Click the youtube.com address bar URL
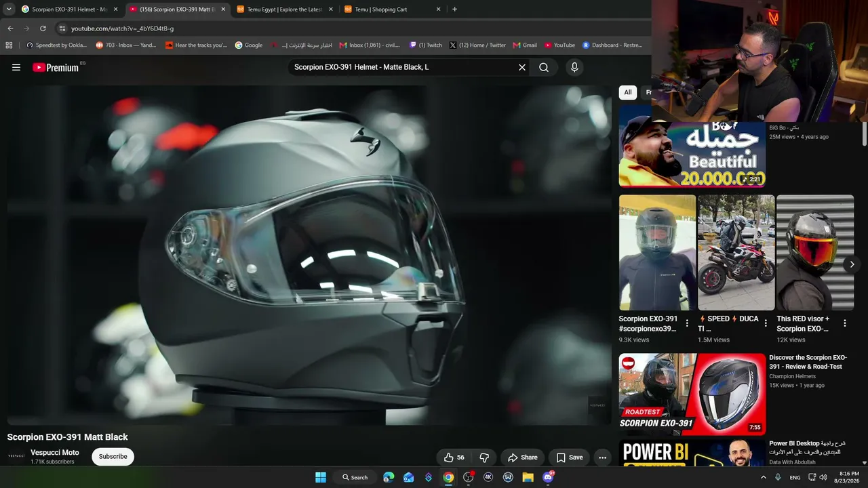 point(123,28)
